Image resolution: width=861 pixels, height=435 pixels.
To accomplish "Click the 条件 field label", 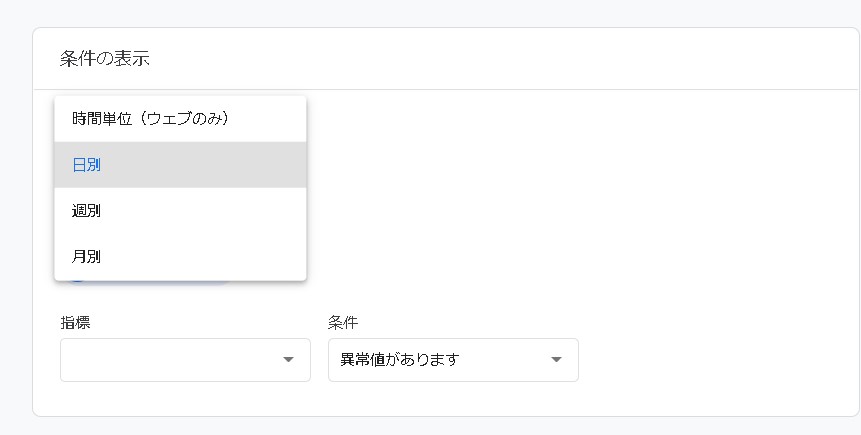I will coord(343,323).
